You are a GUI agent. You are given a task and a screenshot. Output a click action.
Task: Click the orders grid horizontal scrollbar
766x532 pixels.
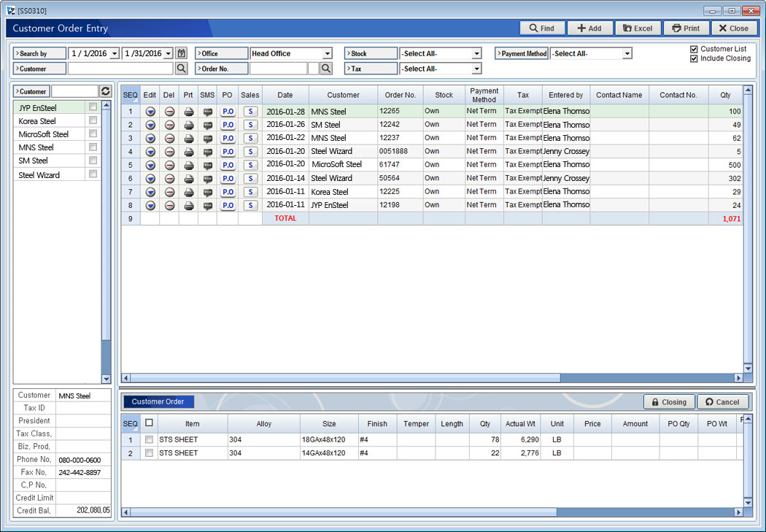click(x=345, y=377)
